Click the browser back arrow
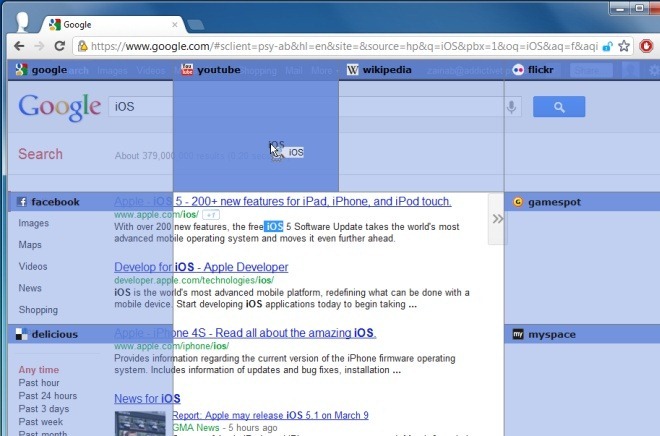The width and height of the screenshot is (660, 436). 19,46
